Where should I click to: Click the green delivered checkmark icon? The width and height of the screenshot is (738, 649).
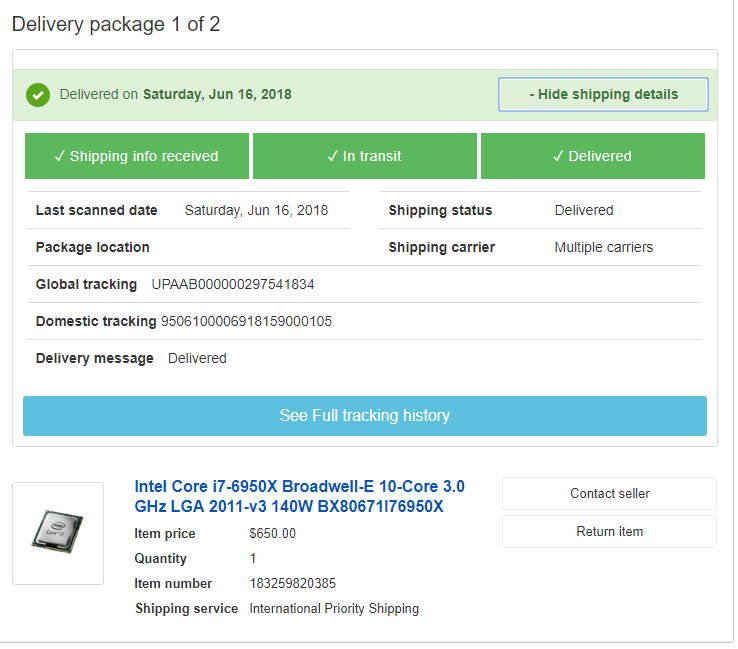tap(38, 95)
